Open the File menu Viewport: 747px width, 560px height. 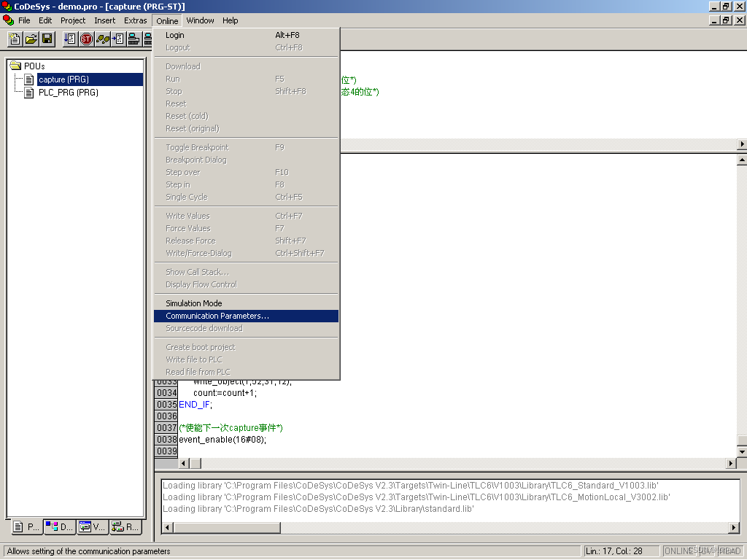pos(24,20)
